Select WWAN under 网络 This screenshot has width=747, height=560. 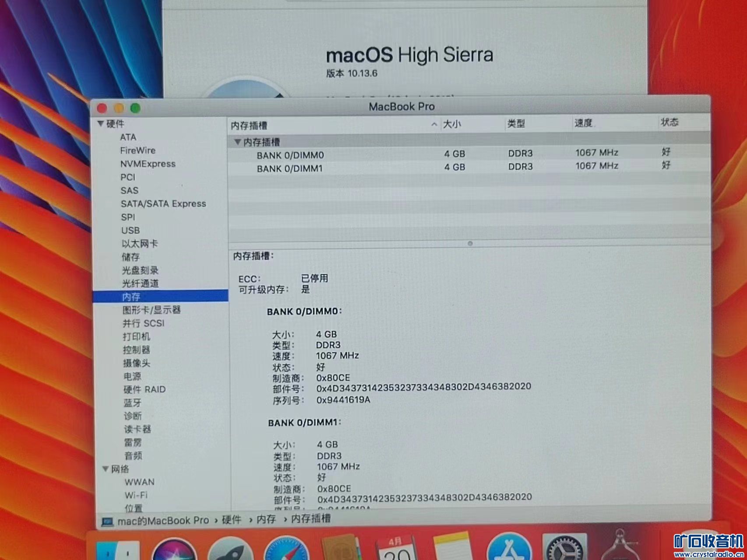coord(139,482)
